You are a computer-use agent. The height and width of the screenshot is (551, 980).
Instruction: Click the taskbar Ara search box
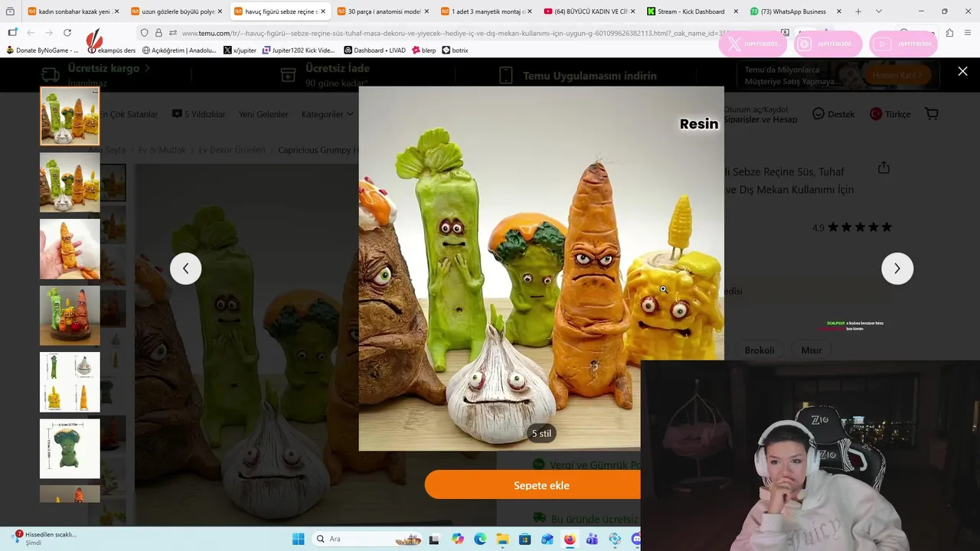click(x=367, y=539)
